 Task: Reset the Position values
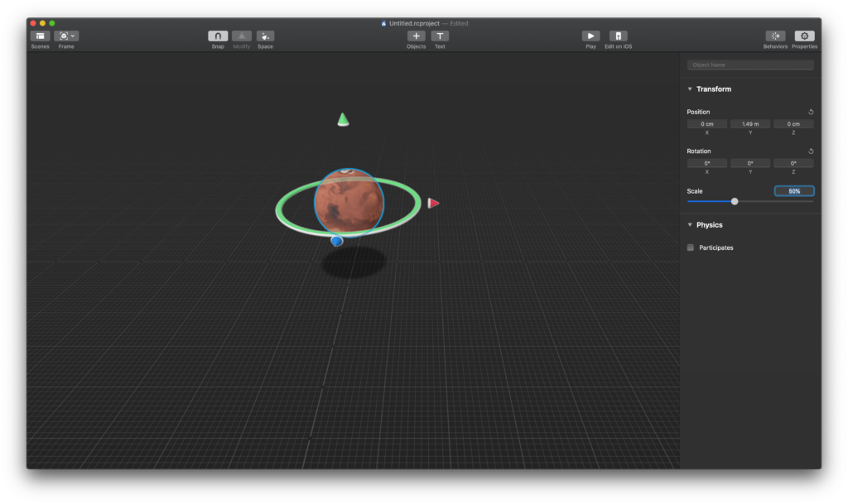point(811,112)
